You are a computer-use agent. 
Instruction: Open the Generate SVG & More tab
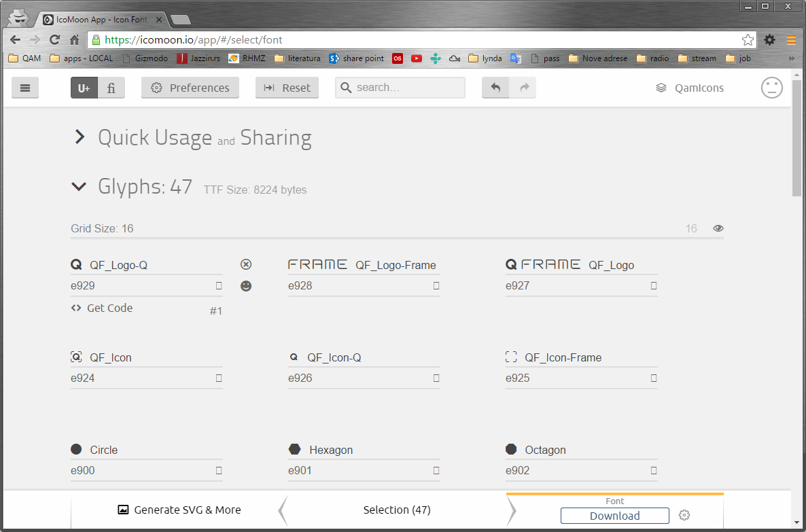(x=179, y=510)
